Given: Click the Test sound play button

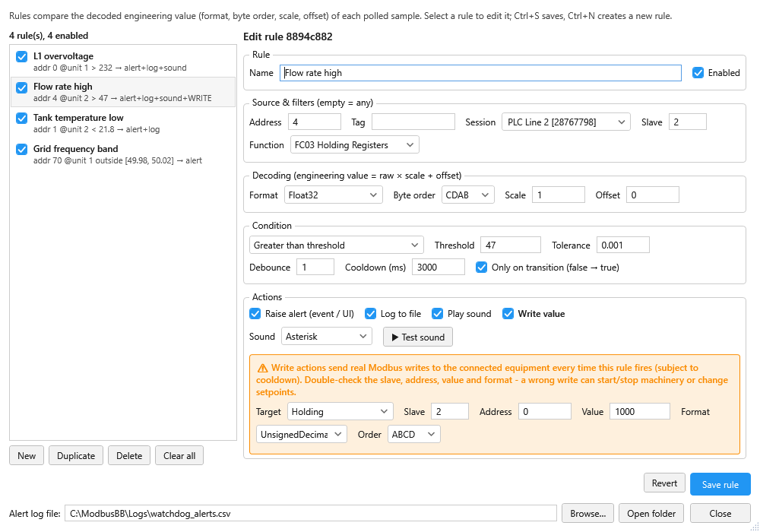Looking at the screenshot, I should pos(418,337).
